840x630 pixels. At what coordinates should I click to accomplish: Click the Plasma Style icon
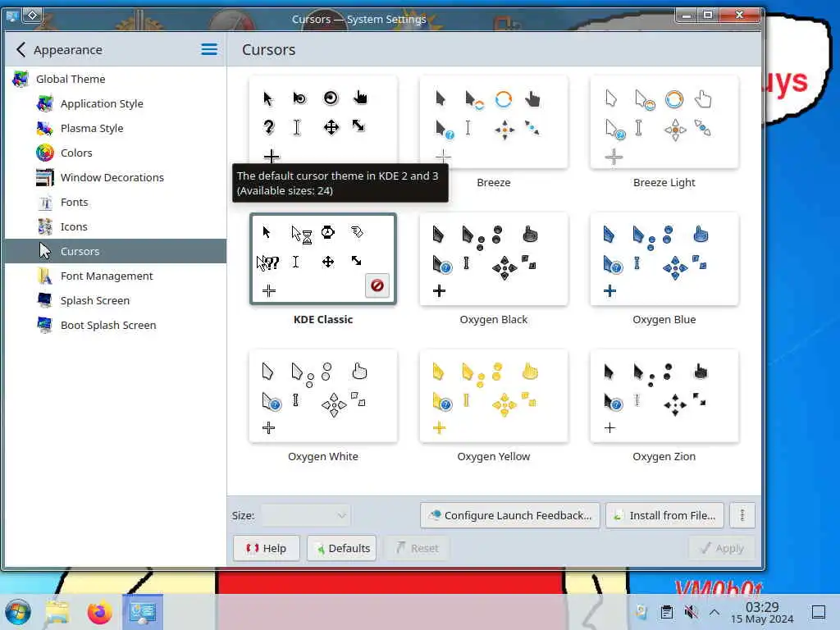pyautogui.click(x=45, y=128)
